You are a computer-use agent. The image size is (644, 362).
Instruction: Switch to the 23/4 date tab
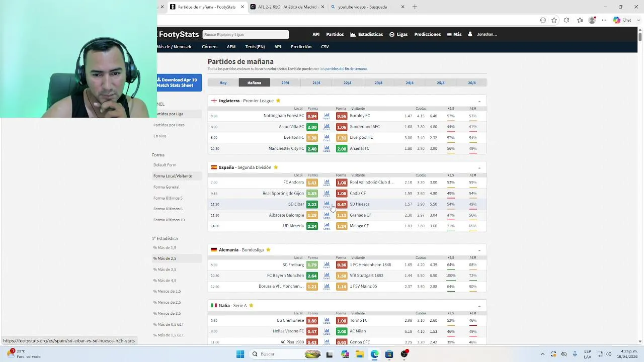(378, 82)
